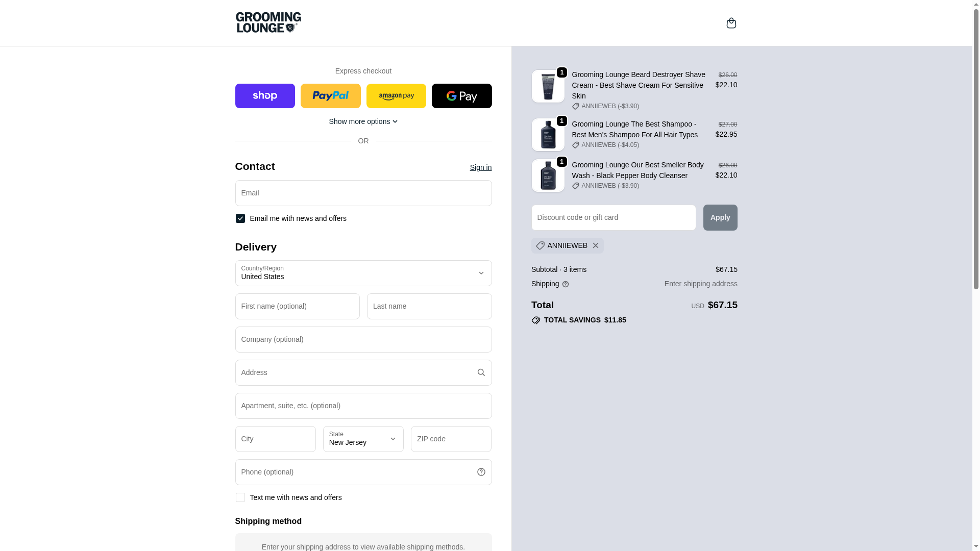
Task: Click the shipping help question icon
Action: (x=566, y=284)
